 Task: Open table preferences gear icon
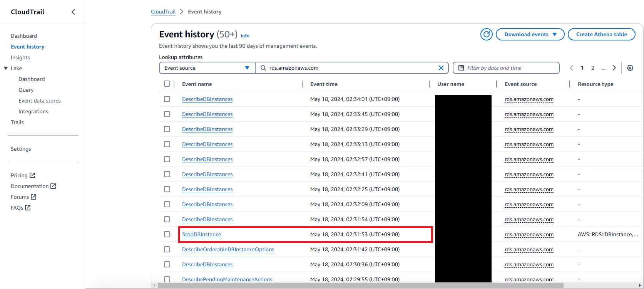click(x=630, y=68)
